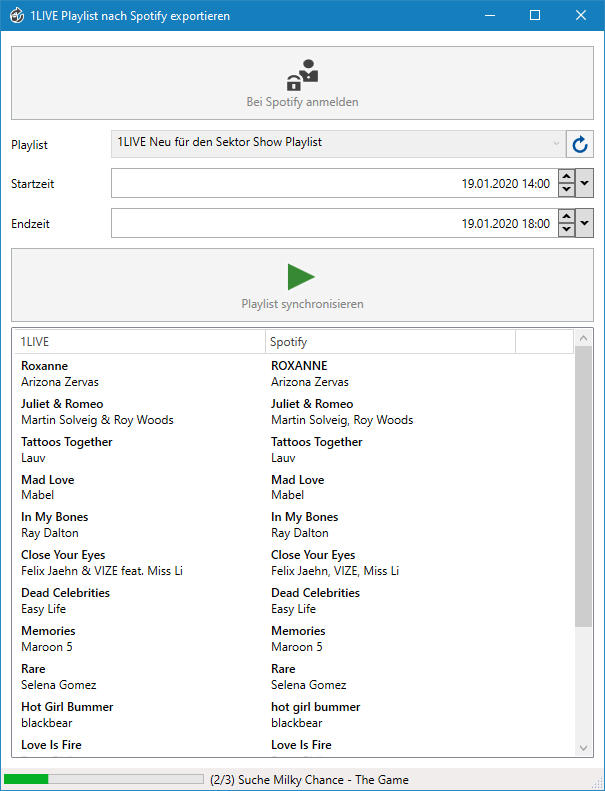Click the track list scrollbar thumb
Image resolution: width=605 pixels, height=791 pixels.
pos(583,487)
